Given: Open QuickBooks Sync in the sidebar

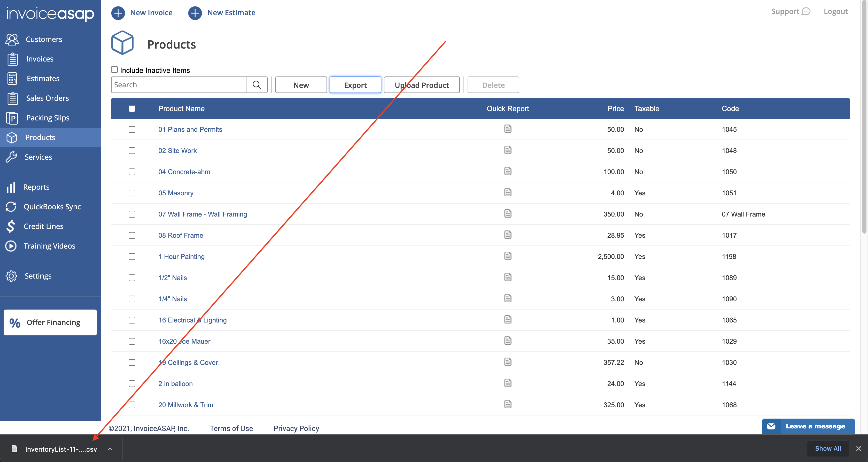Looking at the screenshot, I should click(50, 206).
